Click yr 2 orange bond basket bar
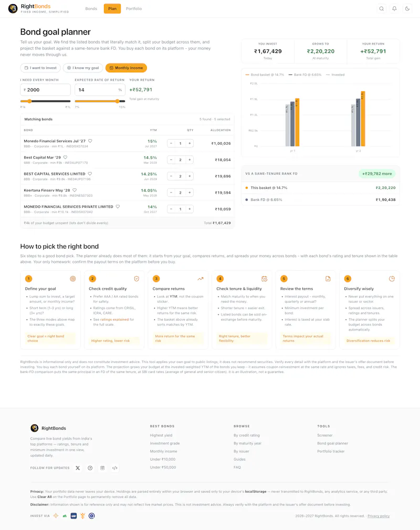The height and width of the screenshot is (530, 420). pos(363,119)
